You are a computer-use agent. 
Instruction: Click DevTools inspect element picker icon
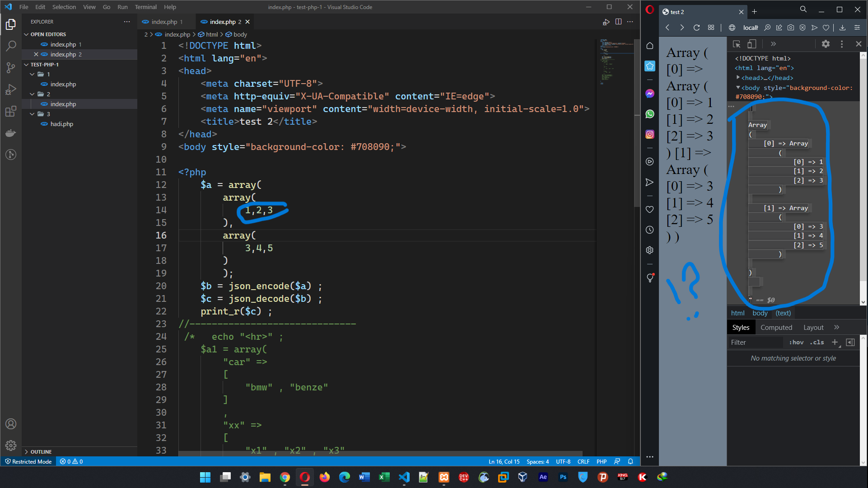[x=737, y=44]
